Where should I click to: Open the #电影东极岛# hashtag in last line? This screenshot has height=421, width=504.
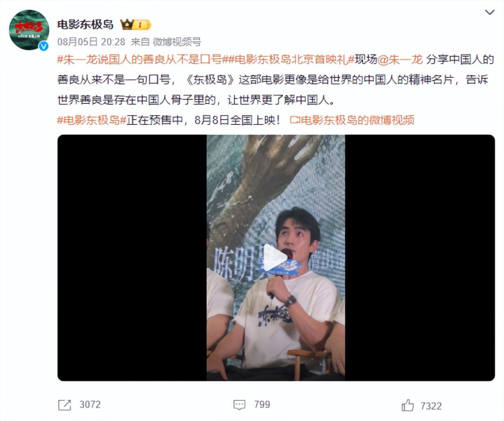pyautogui.click(x=92, y=120)
